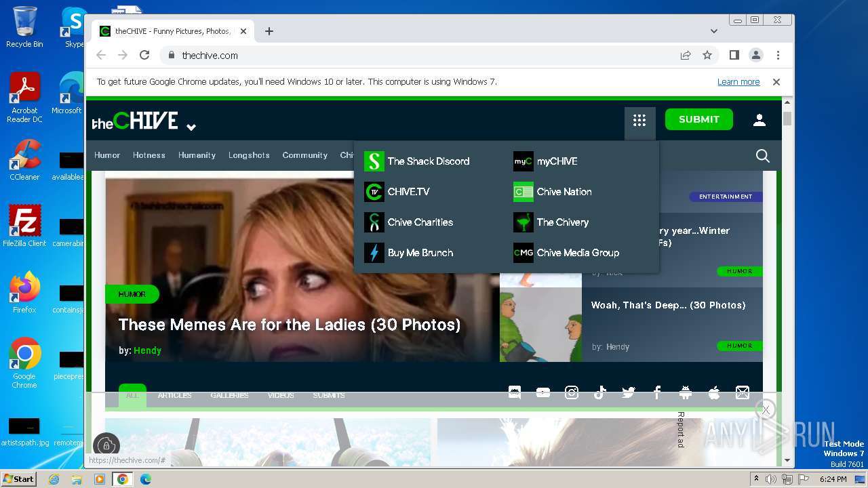868x488 pixels.
Task: Go to the Humanity navigation item
Action: (x=197, y=155)
